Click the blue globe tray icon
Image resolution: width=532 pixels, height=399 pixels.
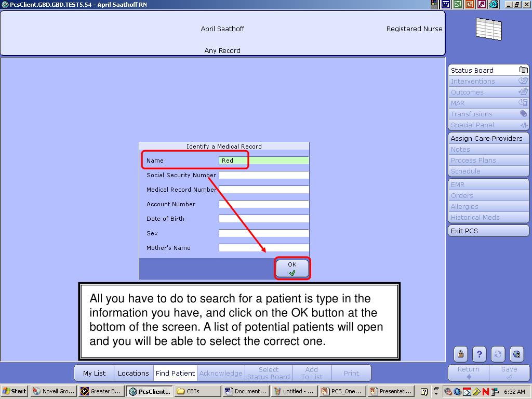[x=457, y=392]
